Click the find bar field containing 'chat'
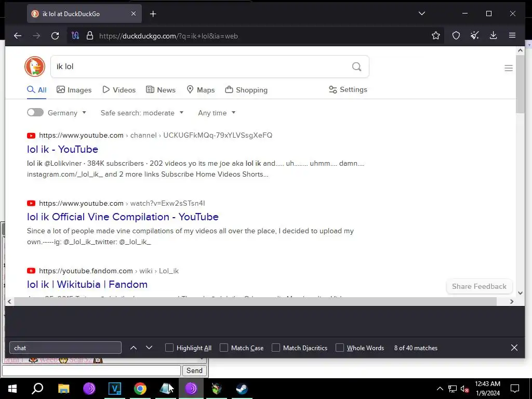This screenshot has height=399, width=532. coord(65,348)
